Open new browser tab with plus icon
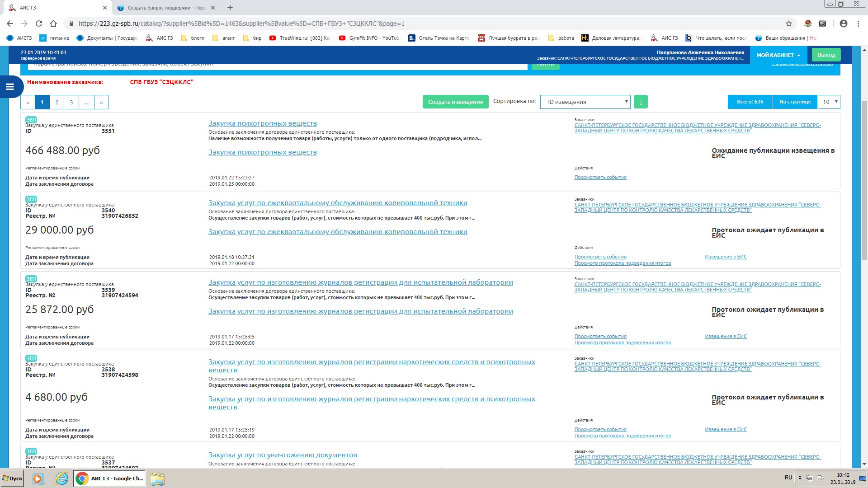Image resolution: width=868 pixels, height=488 pixels. [x=230, y=8]
